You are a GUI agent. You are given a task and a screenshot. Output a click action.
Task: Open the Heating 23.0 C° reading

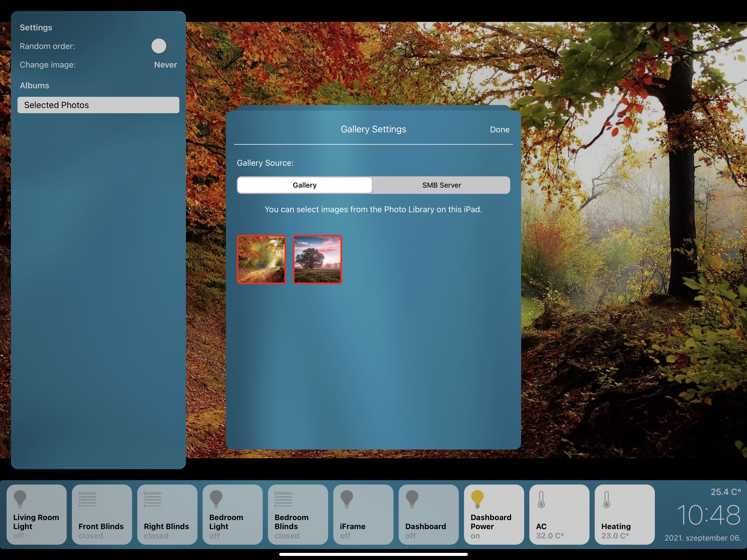[615, 536]
